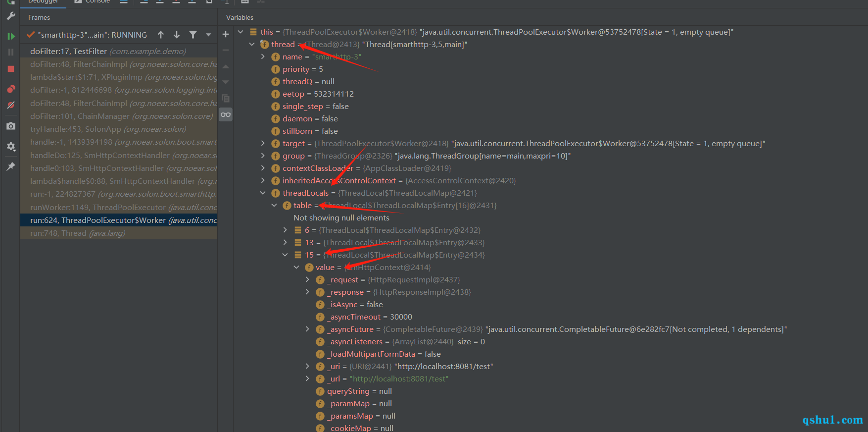Collapse the 'table' entry array node
Image resolution: width=868 pixels, height=432 pixels.
(274, 205)
